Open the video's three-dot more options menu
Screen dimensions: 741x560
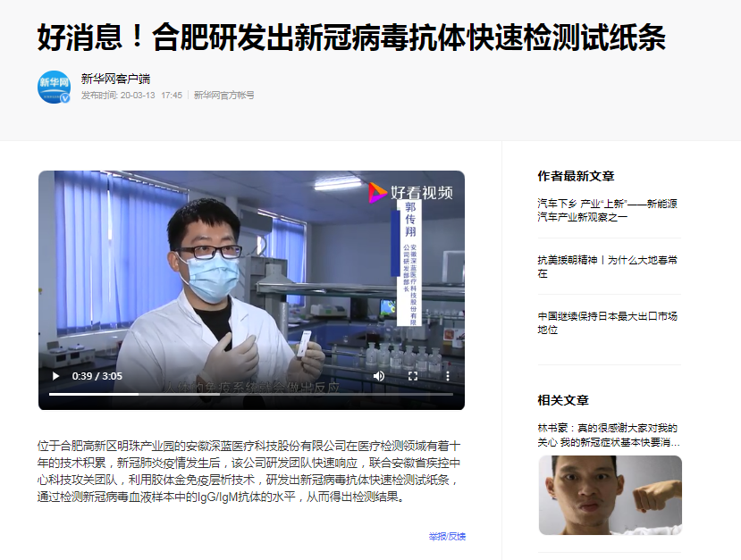pos(448,376)
